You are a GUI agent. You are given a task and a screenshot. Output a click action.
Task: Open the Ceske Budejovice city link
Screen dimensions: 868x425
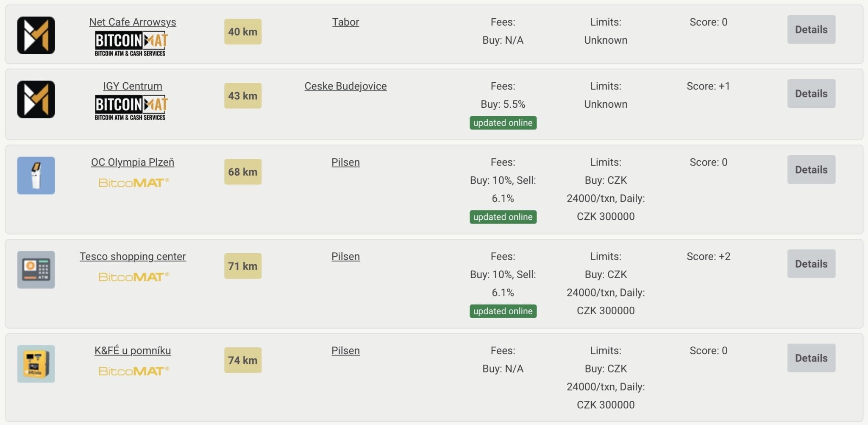click(345, 86)
